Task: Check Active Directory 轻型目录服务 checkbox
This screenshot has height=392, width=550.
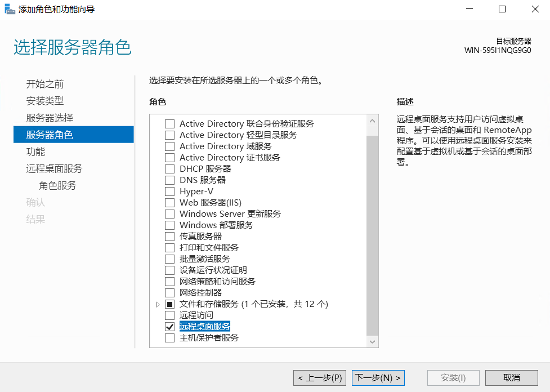Action: point(170,135)
